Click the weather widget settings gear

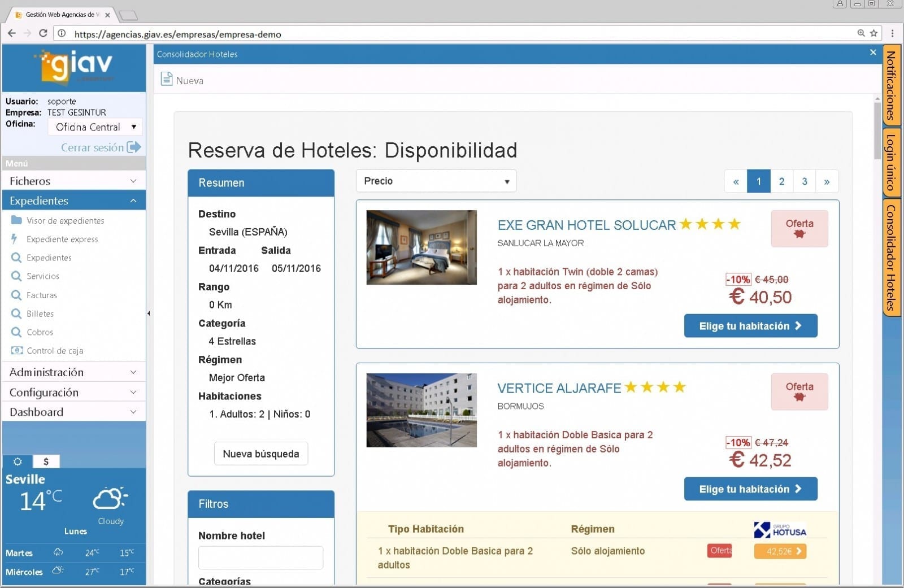tap(18, 461)
